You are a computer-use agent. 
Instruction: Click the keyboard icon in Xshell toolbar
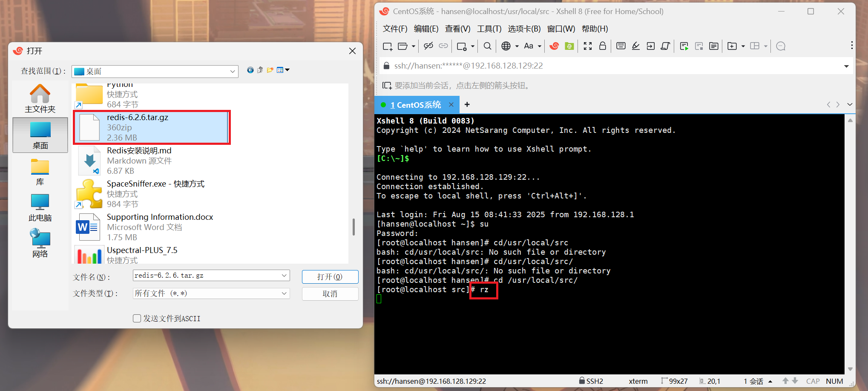[621, 46]
